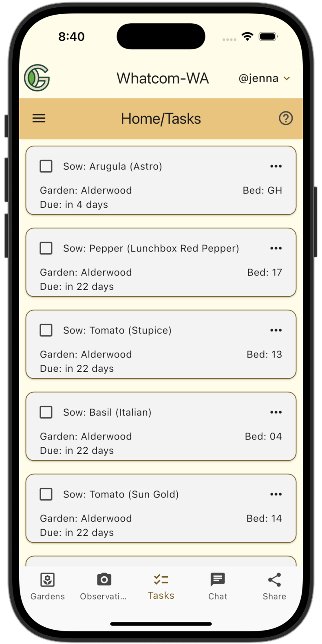This screenshot has width=322, height=644.
Task: Click the Whatcom-WA chapter title
Action: [163, 78]
